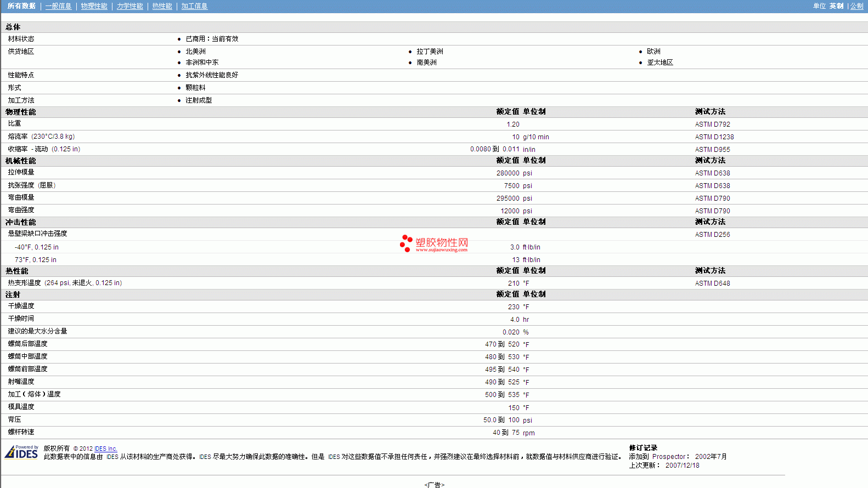
Task: Select the 干燥时间 value 4.0
Action: (515, 320)
